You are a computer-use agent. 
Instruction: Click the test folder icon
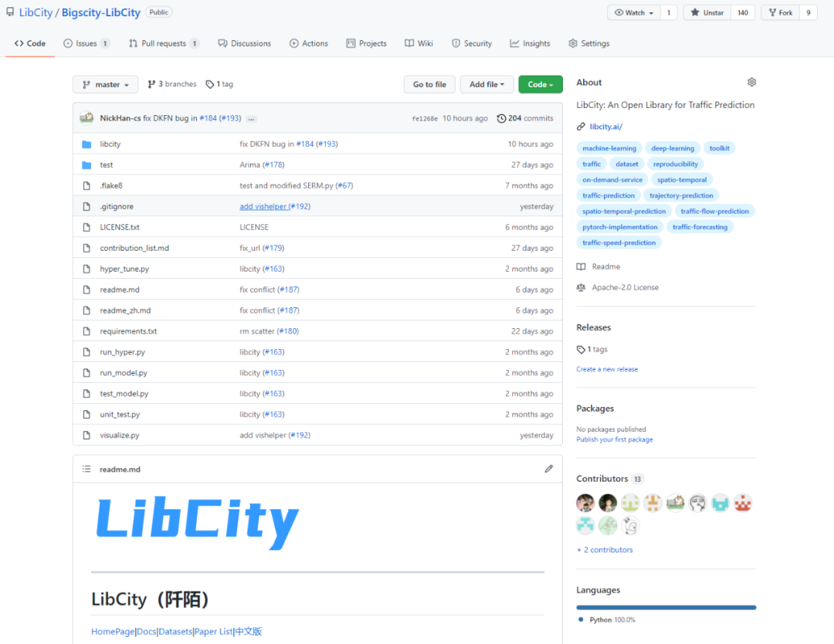tap(86, 164)
